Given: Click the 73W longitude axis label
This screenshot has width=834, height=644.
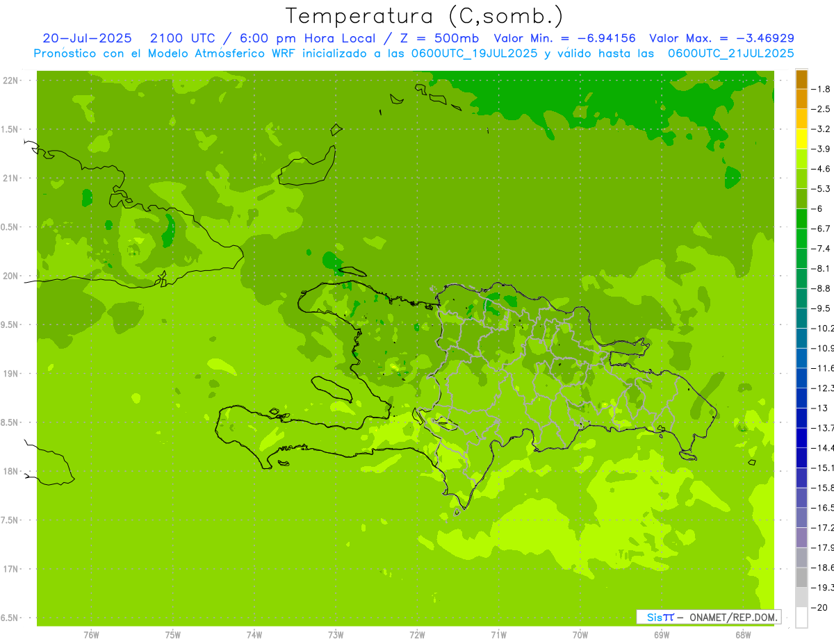Looking at the screenshot, I should [336, 635].
